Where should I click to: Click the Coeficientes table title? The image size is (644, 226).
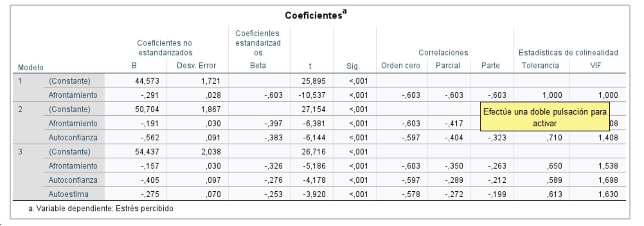pyautogui.click(x=316, y=15)
